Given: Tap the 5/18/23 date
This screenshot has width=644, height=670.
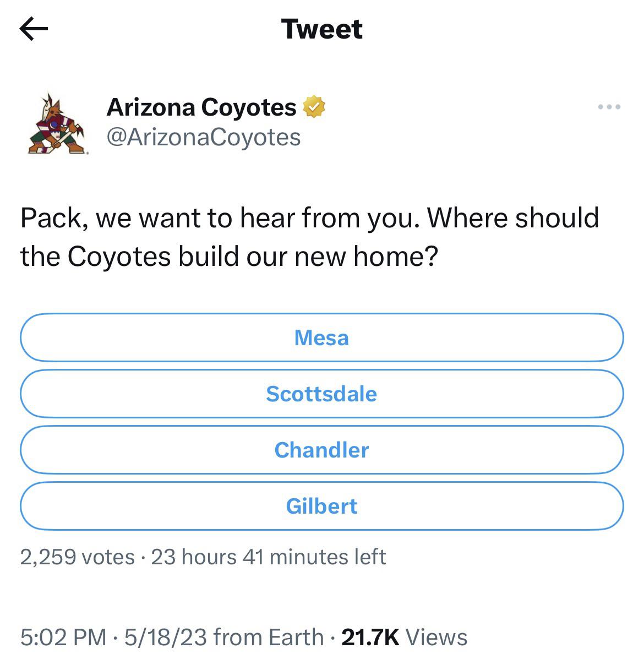Looking at the screenshot, I should [166, 638].
